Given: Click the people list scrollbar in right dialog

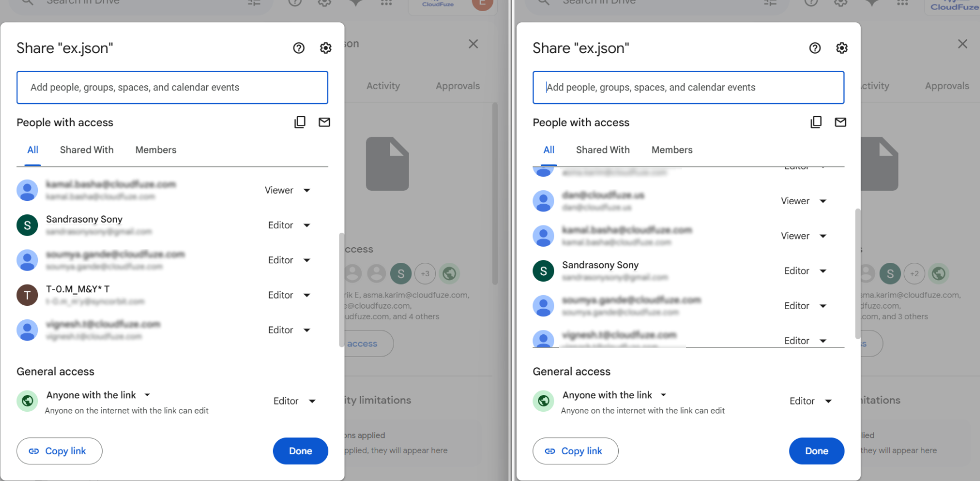Looking at the screenshot, I should point(858,273).
